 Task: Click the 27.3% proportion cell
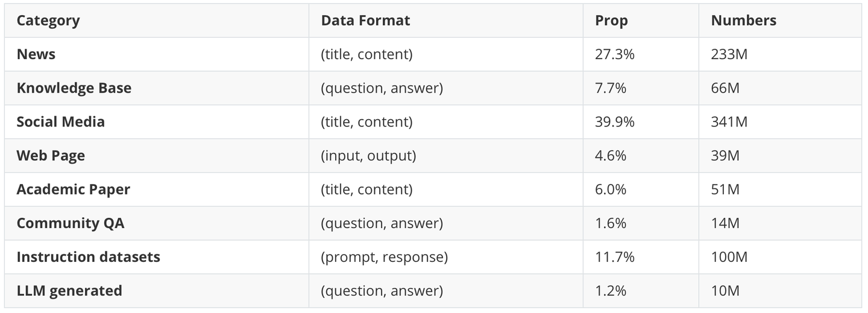tap(615, 54)
